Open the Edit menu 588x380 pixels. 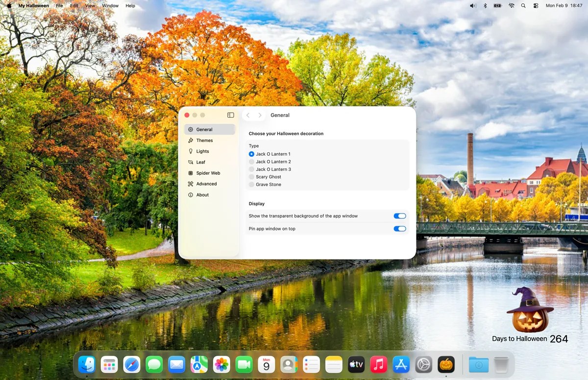click(x=74, y=6)
